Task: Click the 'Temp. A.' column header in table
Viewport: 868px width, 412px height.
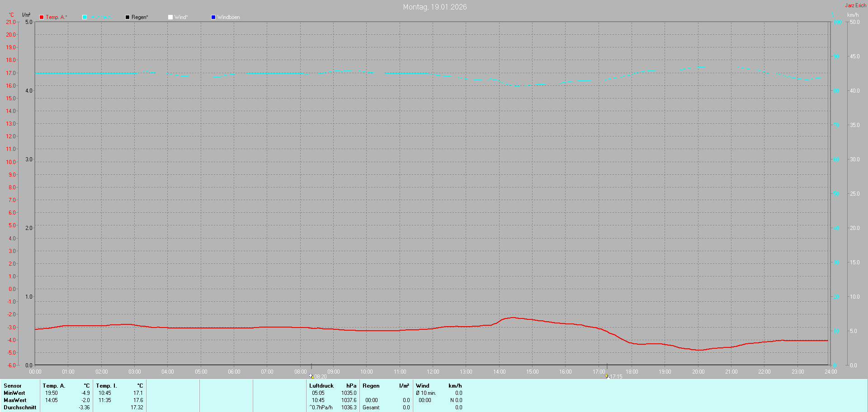Action: (x=54, y=386)
